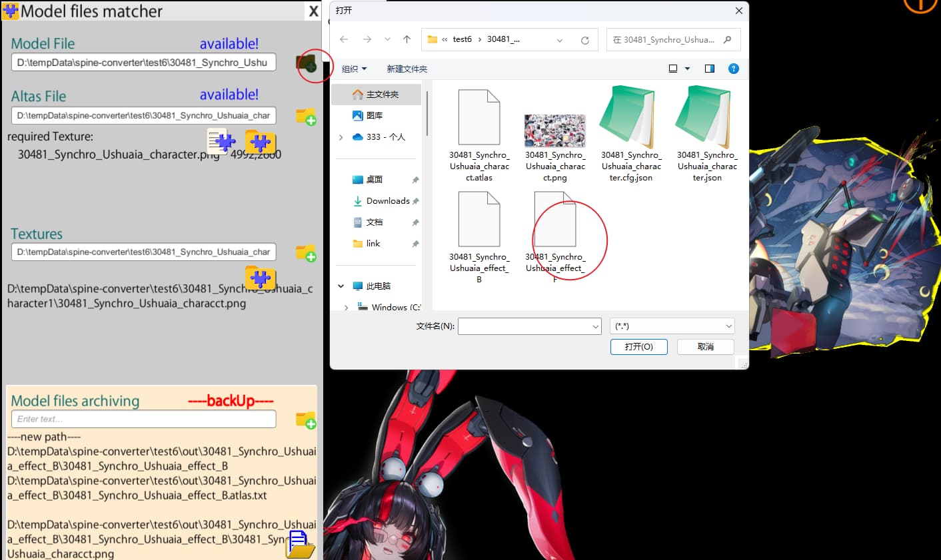Click the puzzle folder icon under Textures
This screenshot has height=560, width=941.
[260, 278]
